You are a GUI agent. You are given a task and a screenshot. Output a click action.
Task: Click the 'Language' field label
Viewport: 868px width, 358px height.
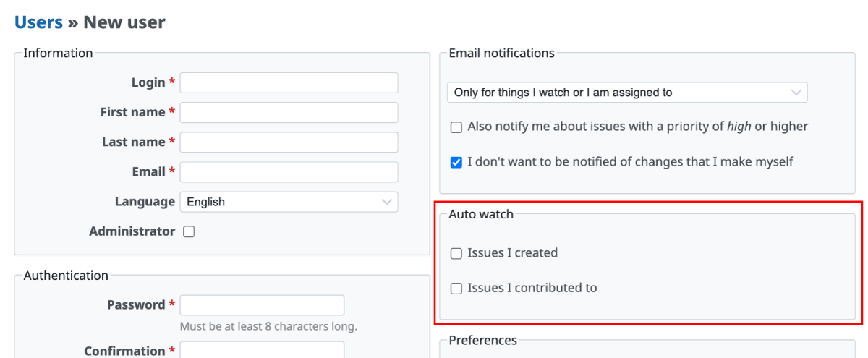(145, 202)
